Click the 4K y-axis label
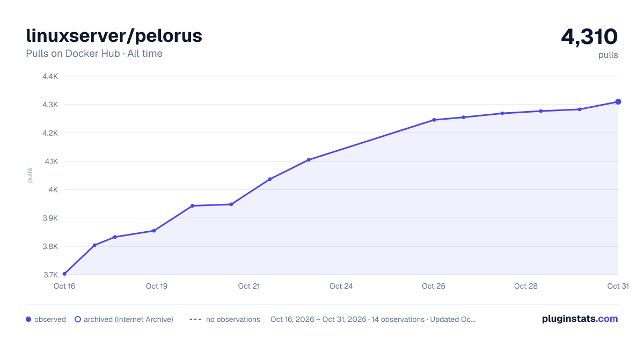This screenshot has height=338, width=644. [53, 190]
